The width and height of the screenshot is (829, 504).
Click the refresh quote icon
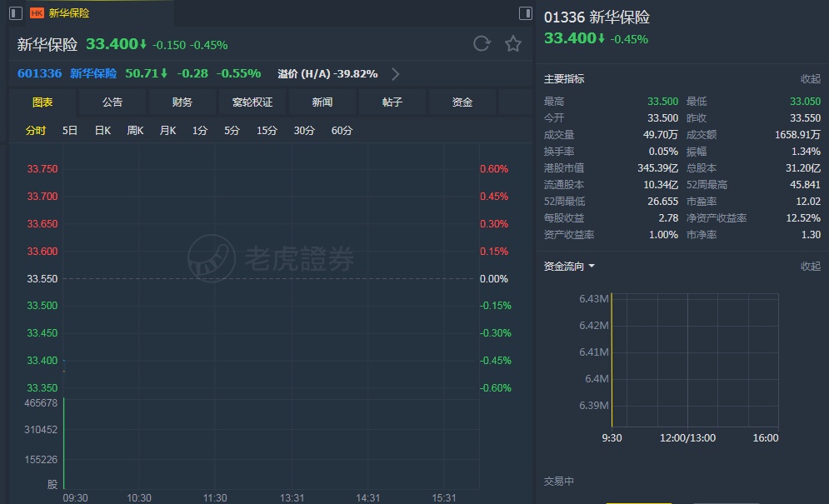pos(482,43)
